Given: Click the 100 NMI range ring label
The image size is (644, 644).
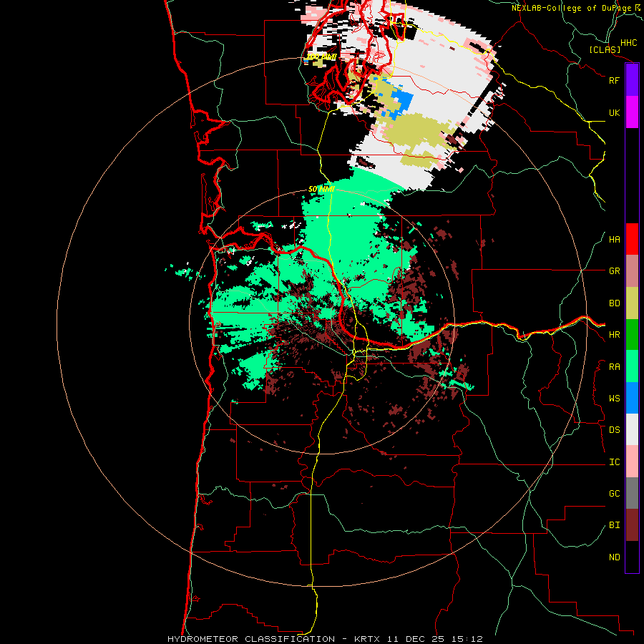Looking at the screenshot, I should [x=321, y=57].
